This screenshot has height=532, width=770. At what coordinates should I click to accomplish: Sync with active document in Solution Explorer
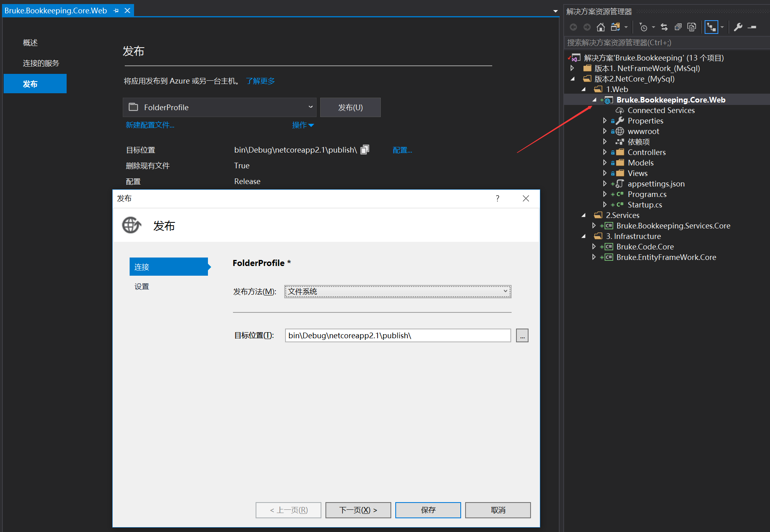(x=664, y=27)
